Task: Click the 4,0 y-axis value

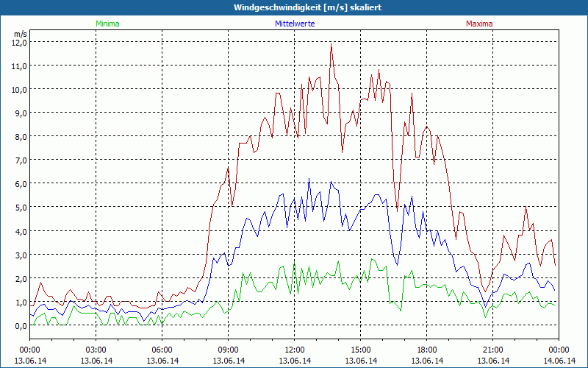Action: (x=21, y=231)
